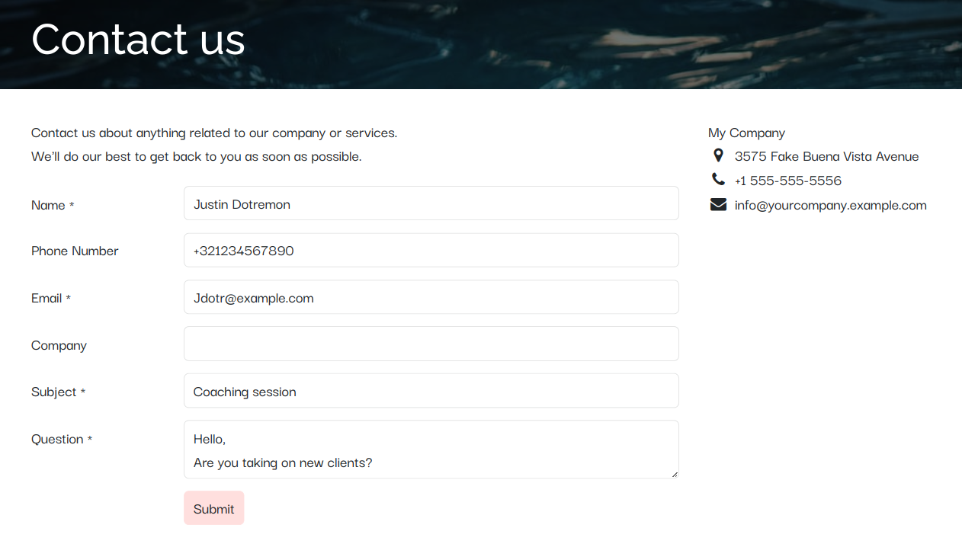Viewport: 962px width, 560px height.
Task: Focus the Name field containing Justin Dotremon
Action: point(431,203)
